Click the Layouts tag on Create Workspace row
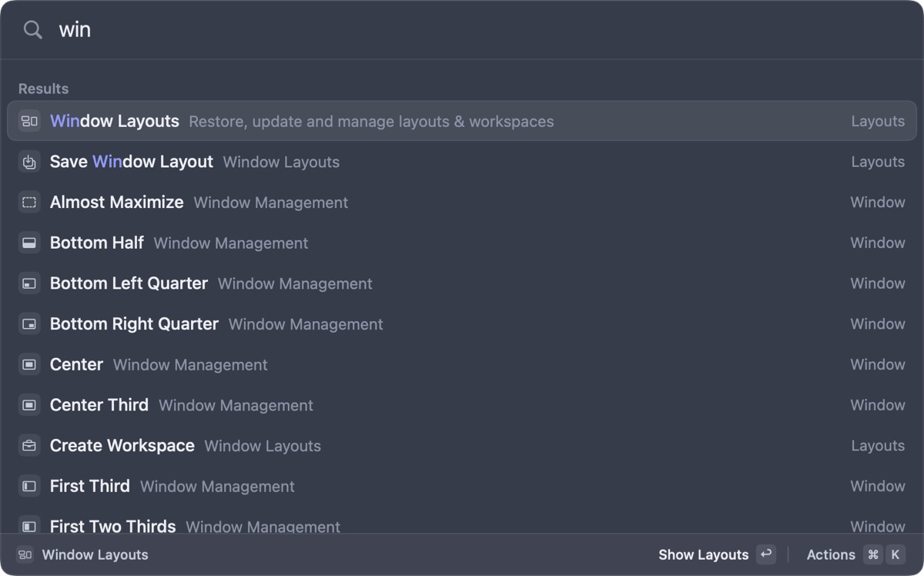The width and height of the screenshot is (924, 576). click(x=878, y=446)
